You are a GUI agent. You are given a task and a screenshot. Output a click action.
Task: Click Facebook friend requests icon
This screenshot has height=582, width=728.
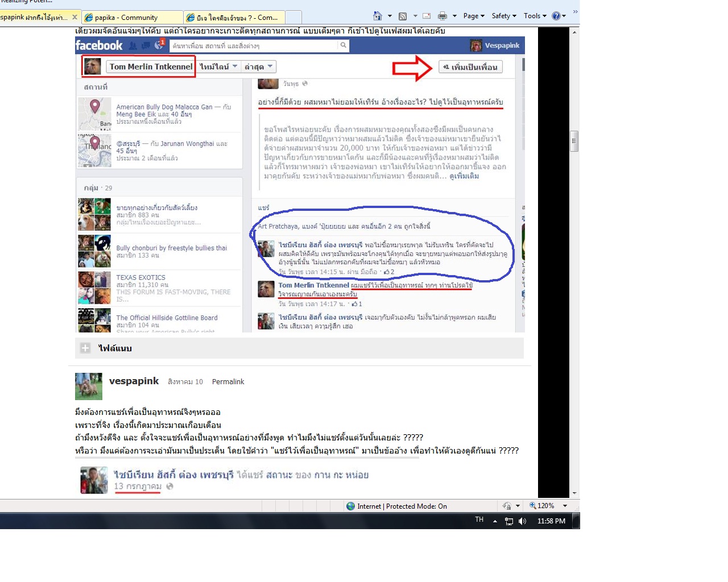click(133, 45)
